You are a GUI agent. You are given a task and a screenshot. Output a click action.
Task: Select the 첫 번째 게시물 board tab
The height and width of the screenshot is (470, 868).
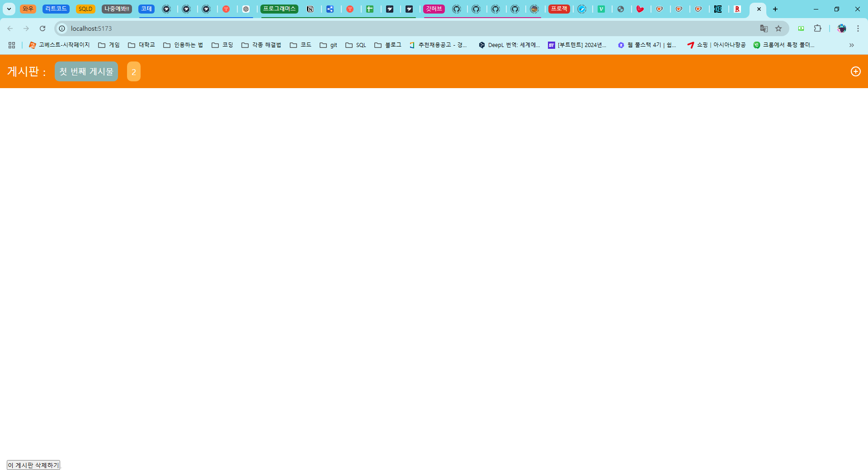pos(86,71)
